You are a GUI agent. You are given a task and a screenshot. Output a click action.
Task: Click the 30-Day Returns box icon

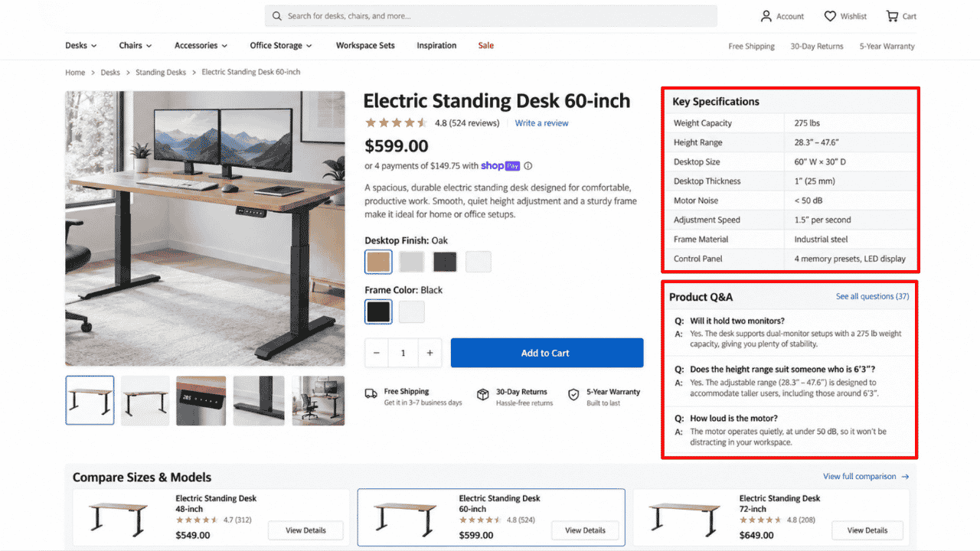point(482,394)
